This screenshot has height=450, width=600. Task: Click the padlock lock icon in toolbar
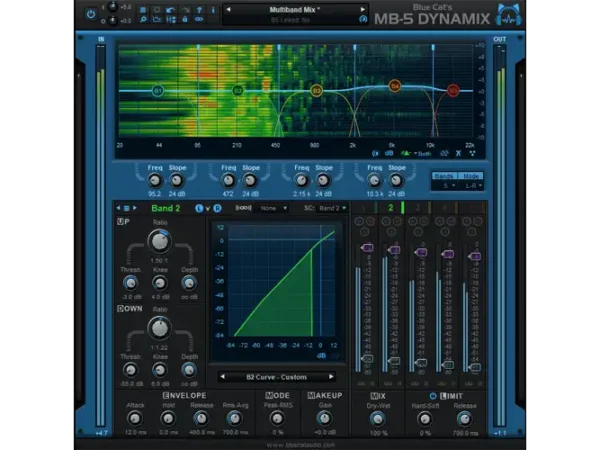pos(185,20)
